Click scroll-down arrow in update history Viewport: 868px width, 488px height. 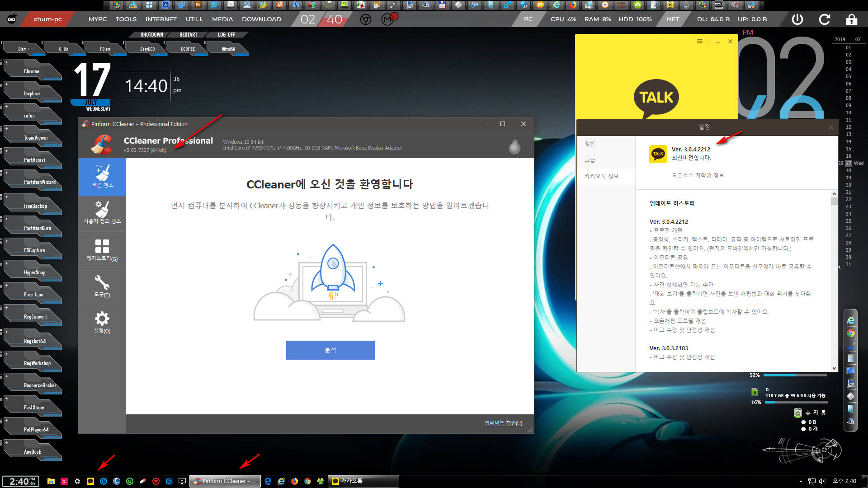835,368
